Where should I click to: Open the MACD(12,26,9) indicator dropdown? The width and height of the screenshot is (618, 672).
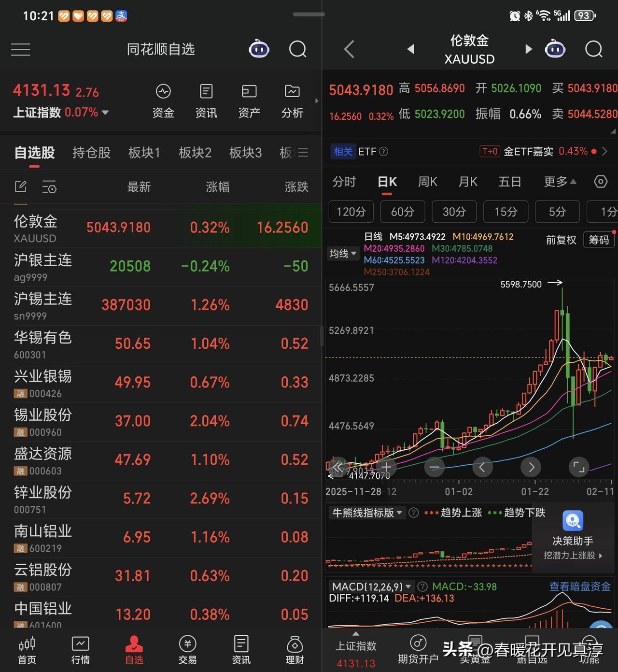(x=371, y=586)
